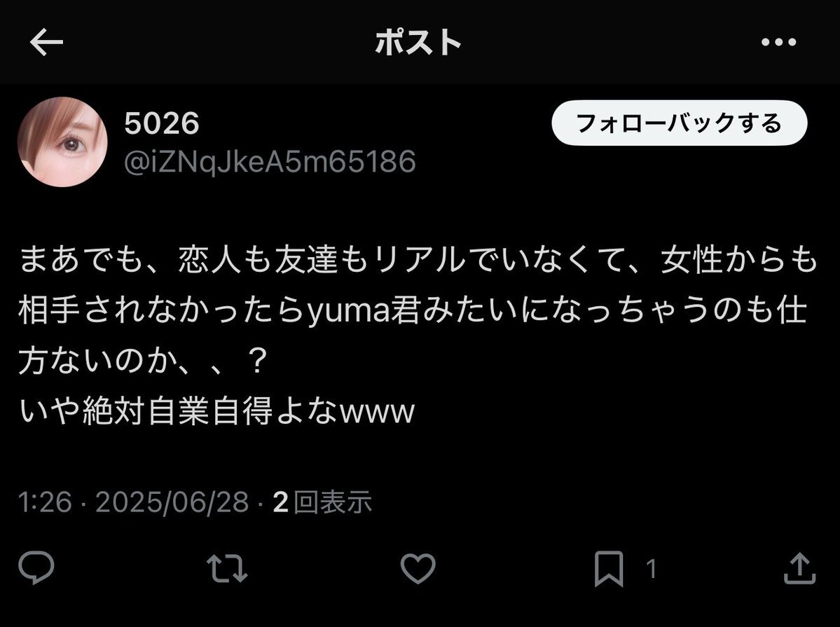Tap the ポスト header title
This screenshot has height=627, width=840.
point(418,42)
